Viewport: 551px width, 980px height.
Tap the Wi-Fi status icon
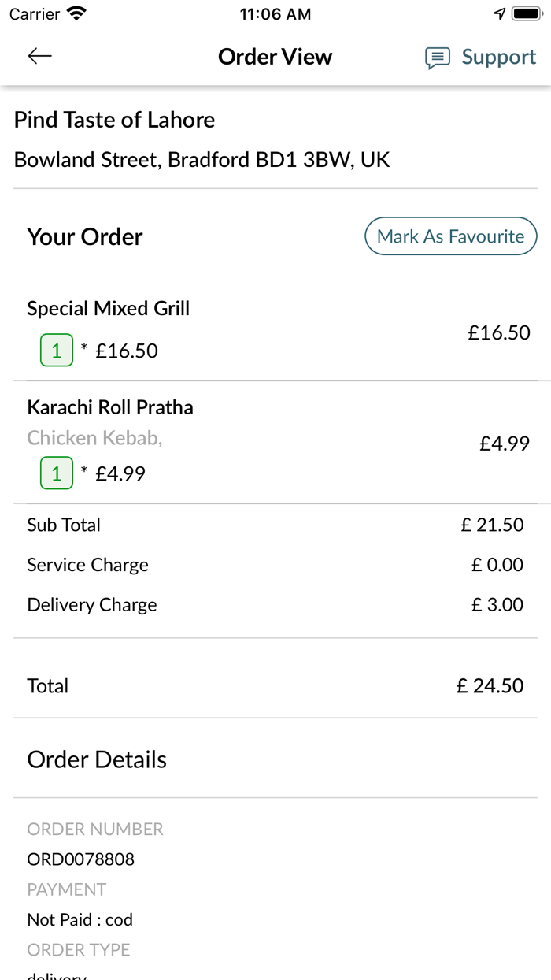[77, 13]
